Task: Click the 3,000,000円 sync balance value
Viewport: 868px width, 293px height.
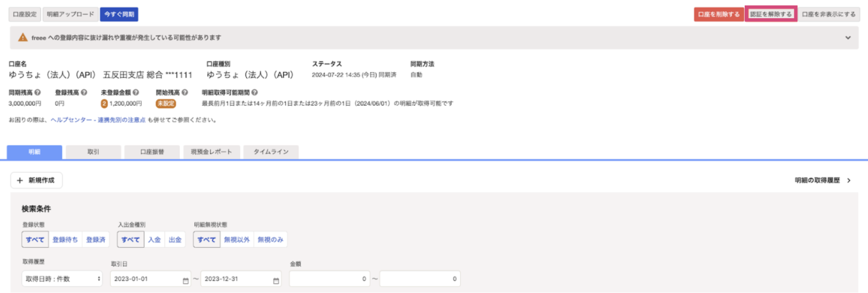Action: [25, 103]
